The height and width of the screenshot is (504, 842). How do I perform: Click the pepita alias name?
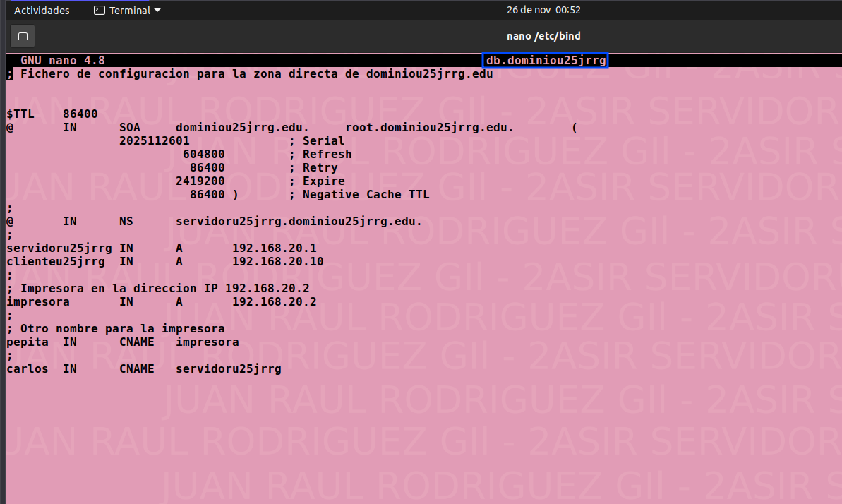[x=28, y=342]
